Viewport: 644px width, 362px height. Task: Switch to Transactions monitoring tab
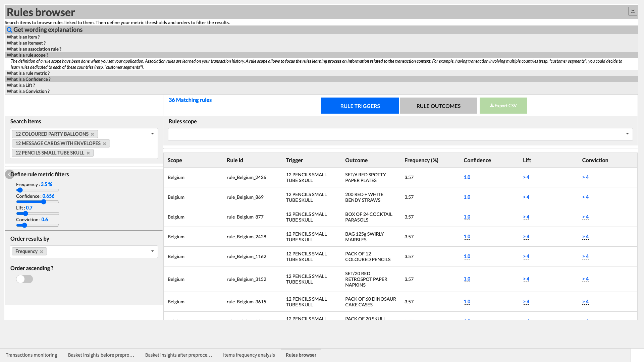point(32,355)
